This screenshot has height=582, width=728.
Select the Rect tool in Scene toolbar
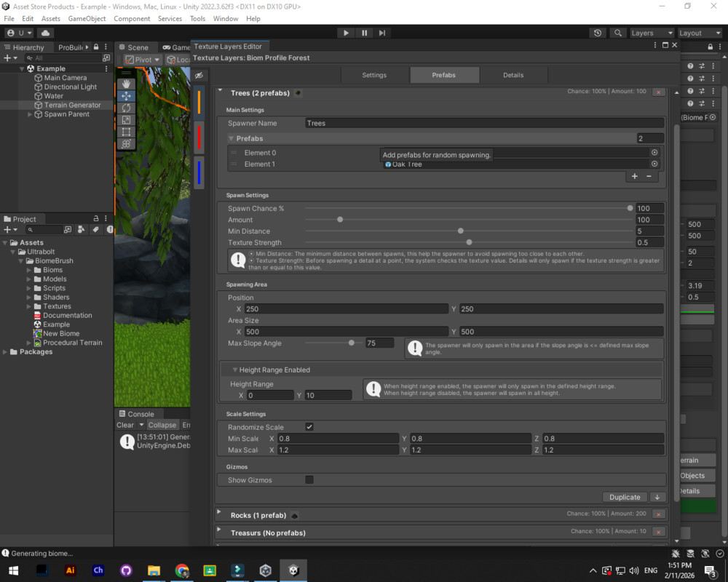(126, 132)
